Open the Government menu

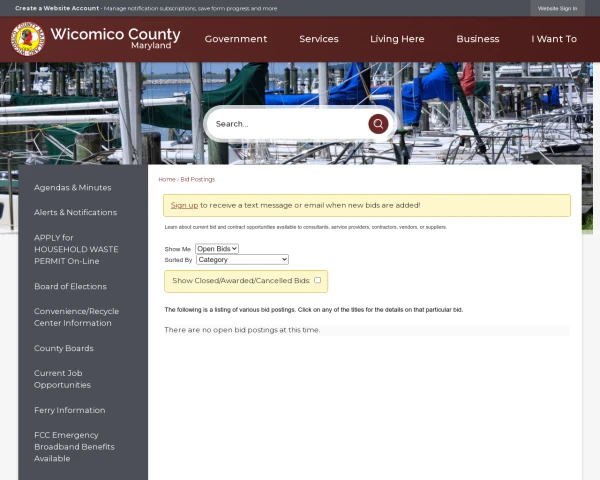(x=236, y=39)
